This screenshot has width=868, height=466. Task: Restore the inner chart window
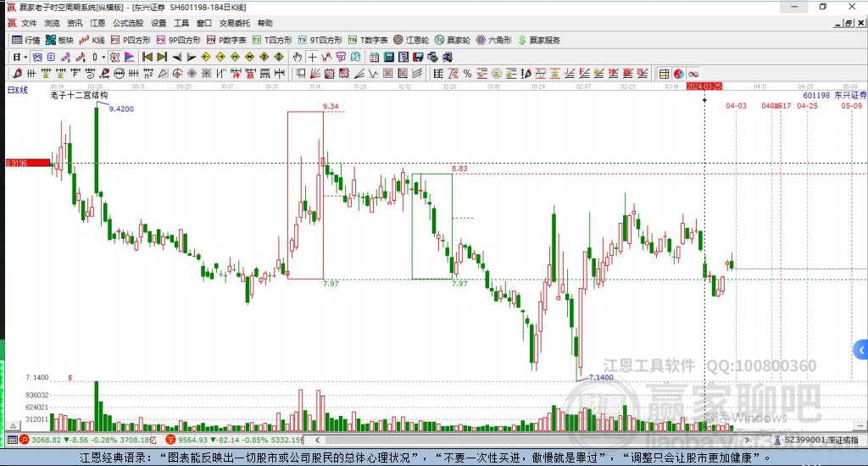coord(849,23)
